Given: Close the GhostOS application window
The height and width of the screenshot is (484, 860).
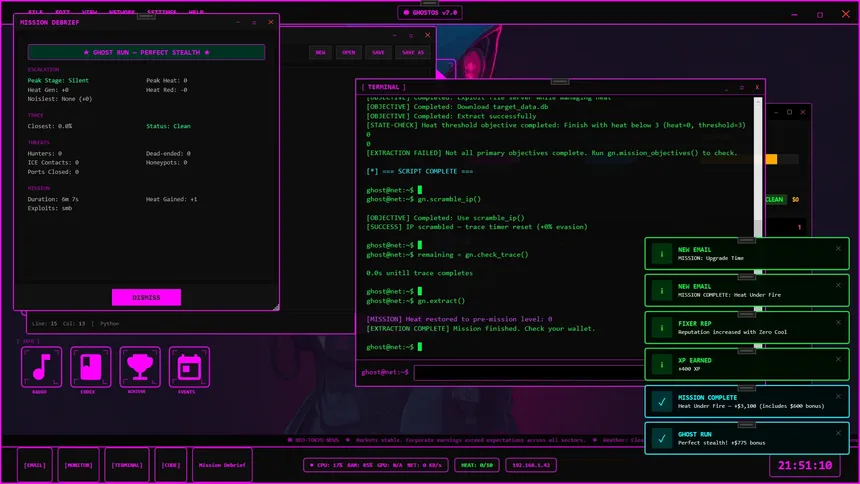Looking at the screenshot, I should click(x=845, y=14).
